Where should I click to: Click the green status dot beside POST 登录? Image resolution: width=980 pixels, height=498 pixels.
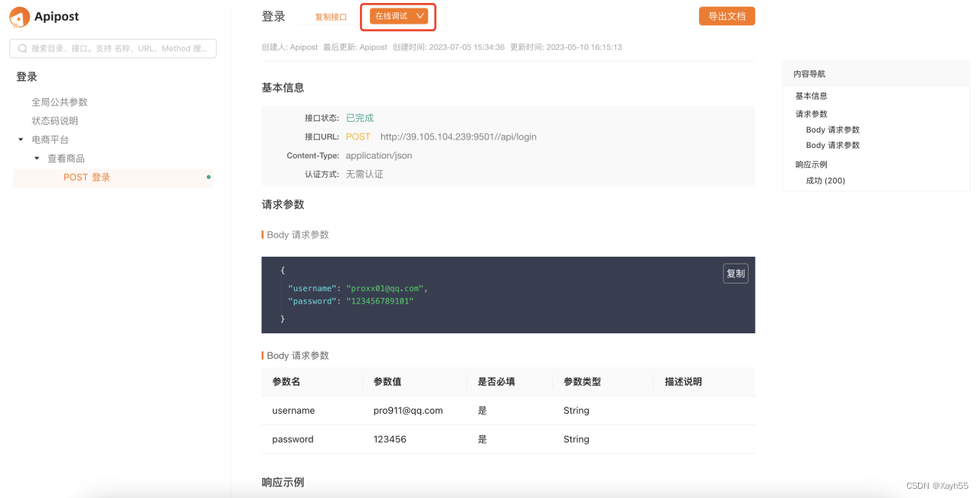(x=208, y=175)
